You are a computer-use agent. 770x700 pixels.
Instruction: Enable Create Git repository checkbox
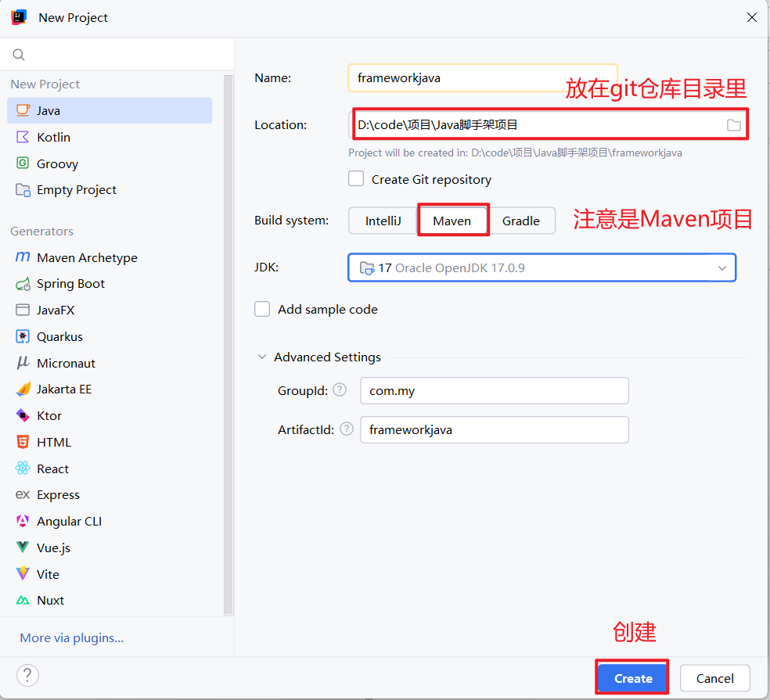(356, 178)
